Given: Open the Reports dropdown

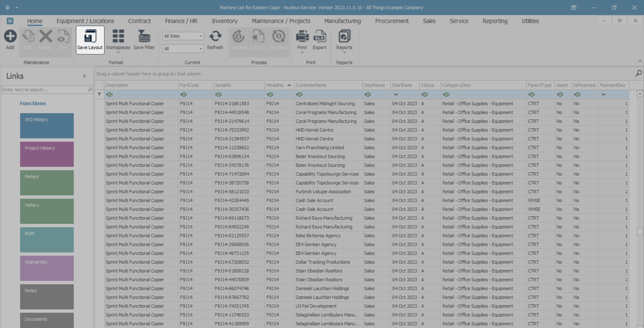Looking at the screenshot, I should 344,52.
